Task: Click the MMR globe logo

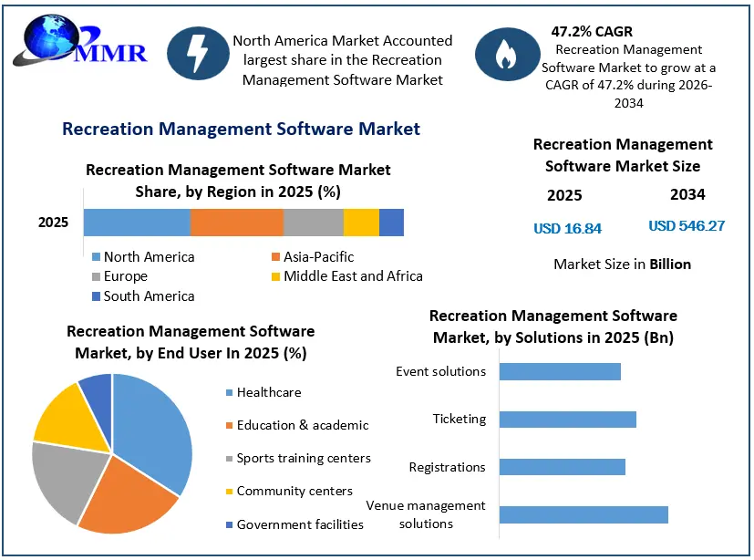Action: coord(79,42)
